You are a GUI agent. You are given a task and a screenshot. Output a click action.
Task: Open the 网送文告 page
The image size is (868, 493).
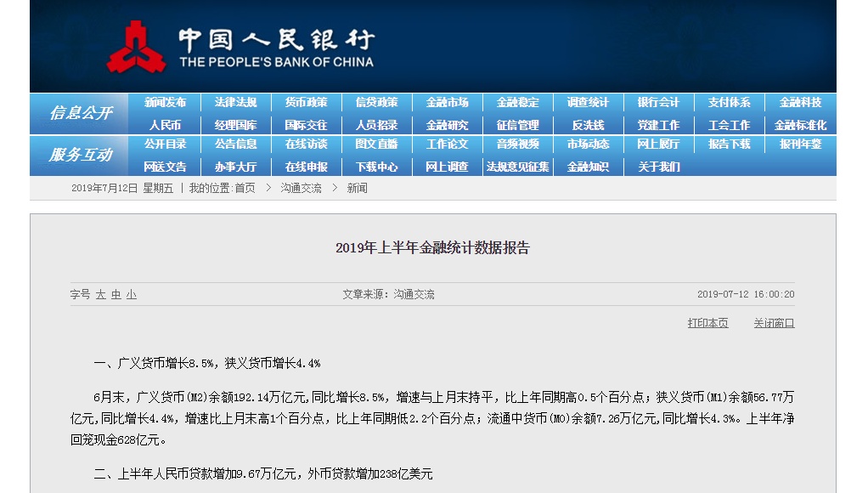tap(165, 167)
